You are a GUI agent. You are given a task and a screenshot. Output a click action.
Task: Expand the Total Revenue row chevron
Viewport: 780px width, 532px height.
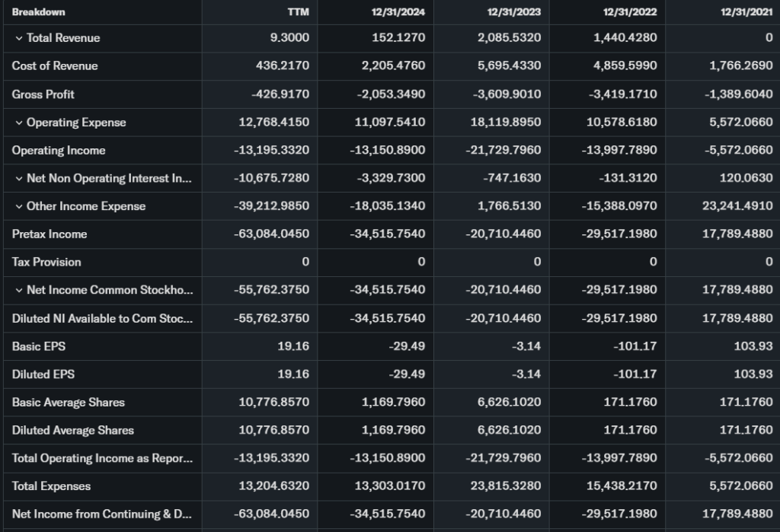coord(18,38)
